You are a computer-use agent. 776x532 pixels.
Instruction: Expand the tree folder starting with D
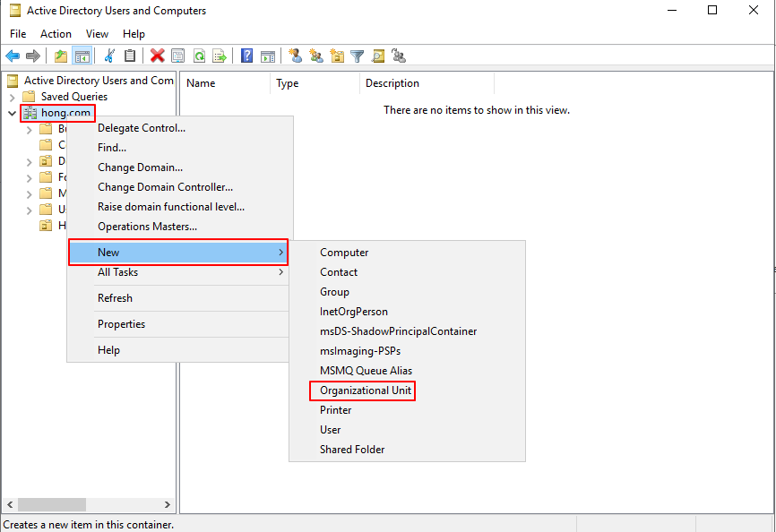pyautogui.click(x=30, y=162)
